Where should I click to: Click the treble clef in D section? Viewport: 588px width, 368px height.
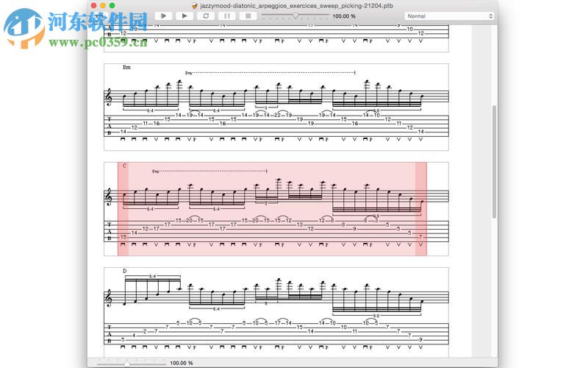point(109,298)
